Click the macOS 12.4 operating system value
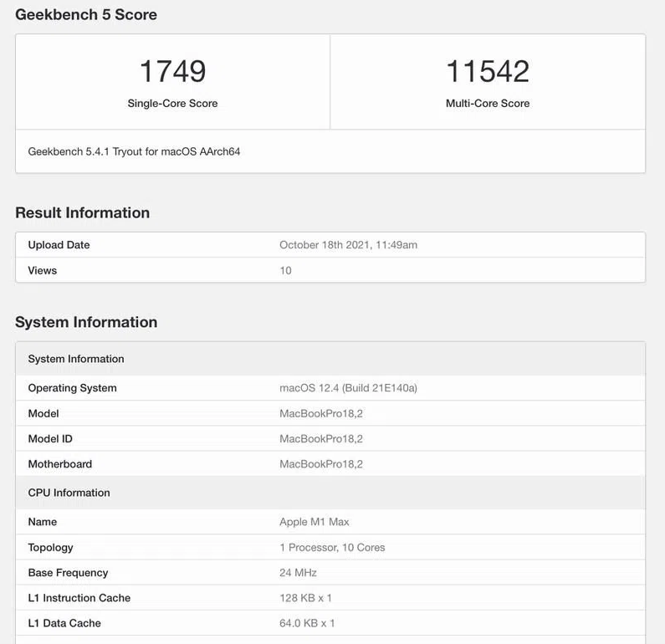Screen dimensions: 665x644 pyautogui.click(x=348, y=388)
